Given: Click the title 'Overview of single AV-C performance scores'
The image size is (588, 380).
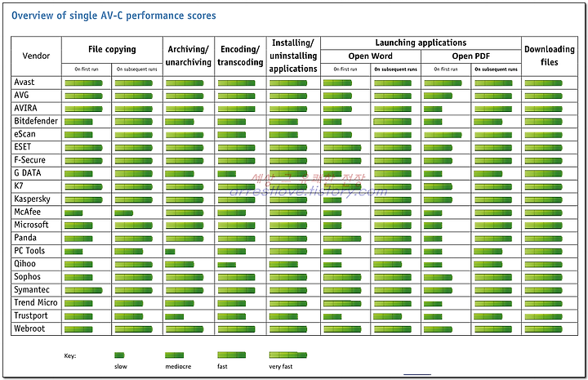Looking at the screenshot, I should [x=114, y=16].
